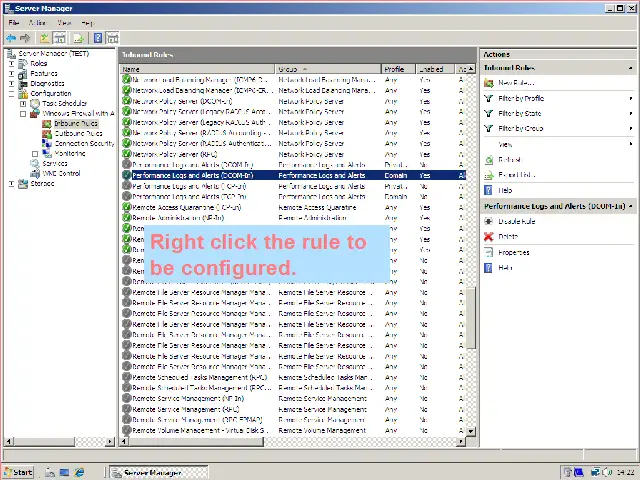Expand the Features tree node
Image resolution: width=640 pixels, height=480 pixels.
tap(11, 74)
